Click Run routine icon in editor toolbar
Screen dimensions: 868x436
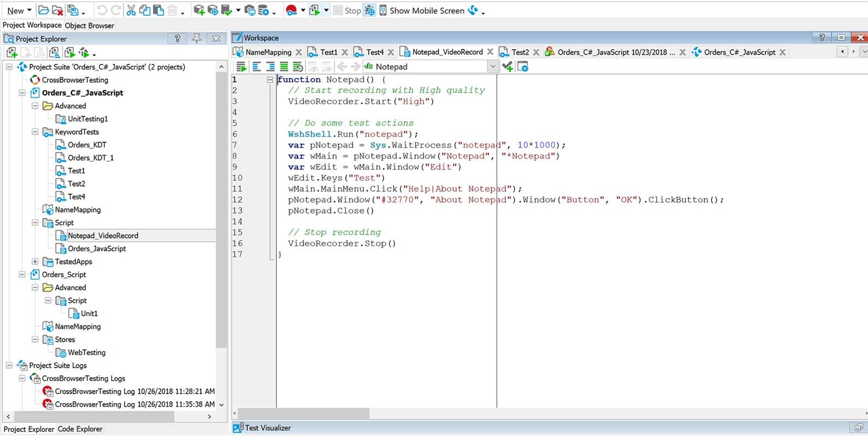tap(241, 67)
